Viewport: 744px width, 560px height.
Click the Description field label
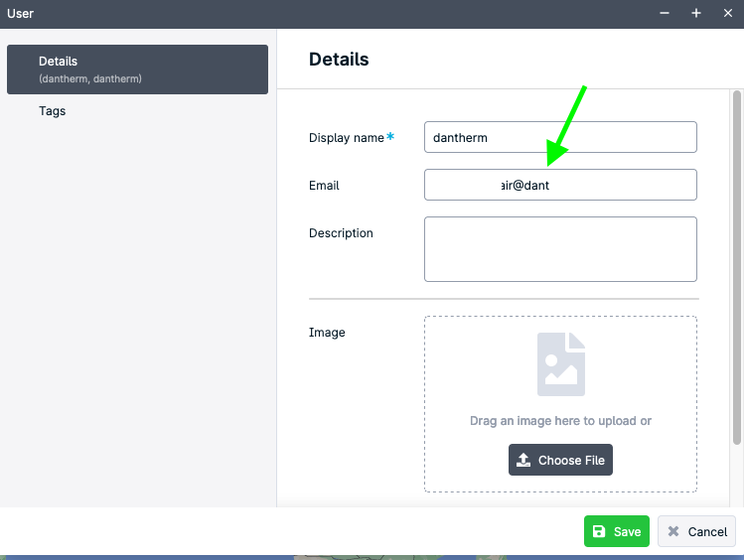tap(341, 233)
